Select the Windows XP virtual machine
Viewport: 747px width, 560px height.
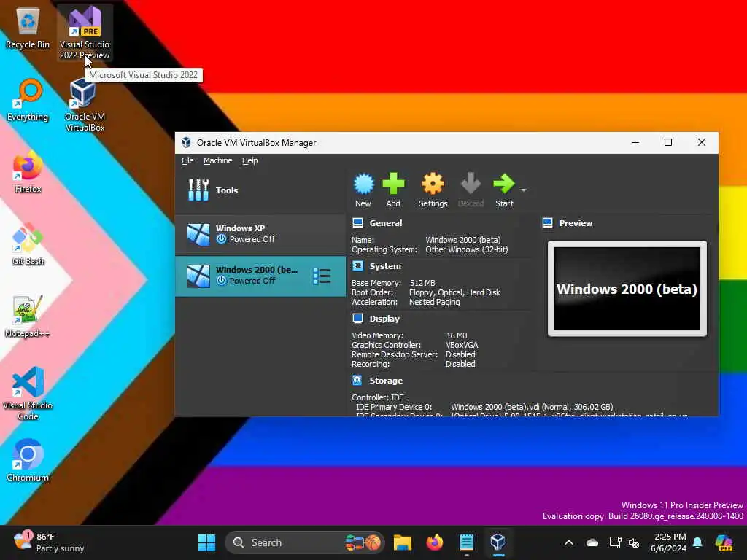point(260,234)
